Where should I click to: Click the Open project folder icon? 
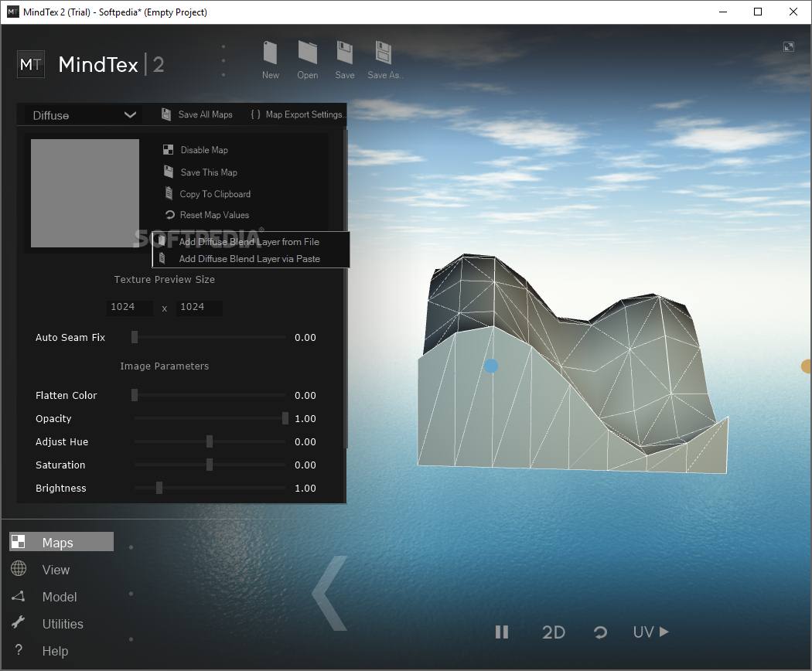308,53
